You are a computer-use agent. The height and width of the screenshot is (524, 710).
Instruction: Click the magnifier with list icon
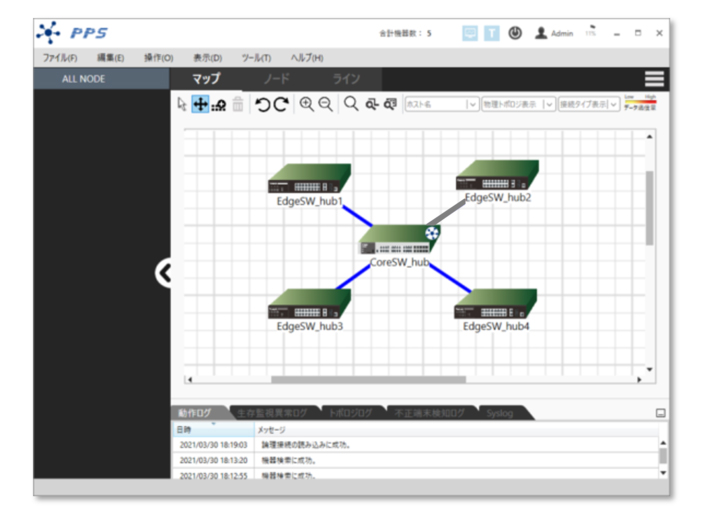(x=390, y=104)
